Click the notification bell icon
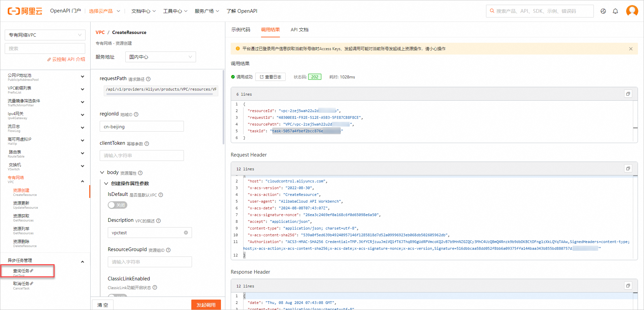Viewport: 644px width, 310px height. (615, 11)
